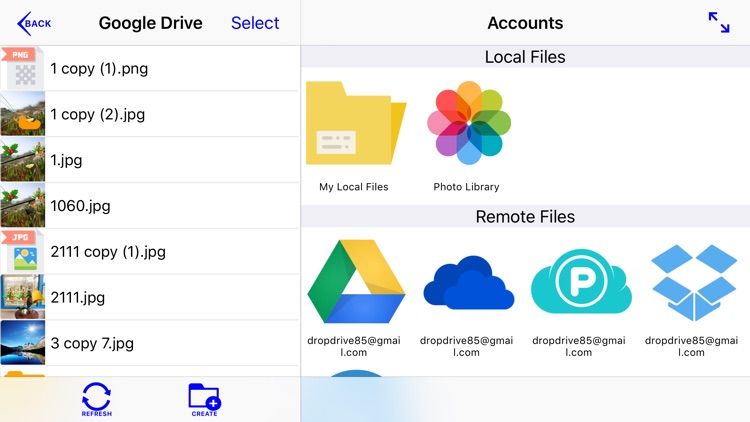The height and width of the screenshot is (422, 750).
Task: Open thumbnail of 1.jpg
Action: [22, 160]
